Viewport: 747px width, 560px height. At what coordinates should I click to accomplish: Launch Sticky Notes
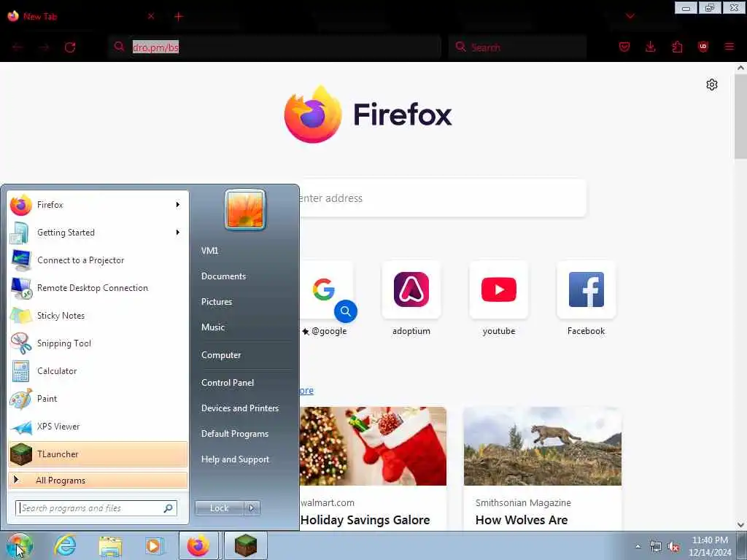coord(98,315)
